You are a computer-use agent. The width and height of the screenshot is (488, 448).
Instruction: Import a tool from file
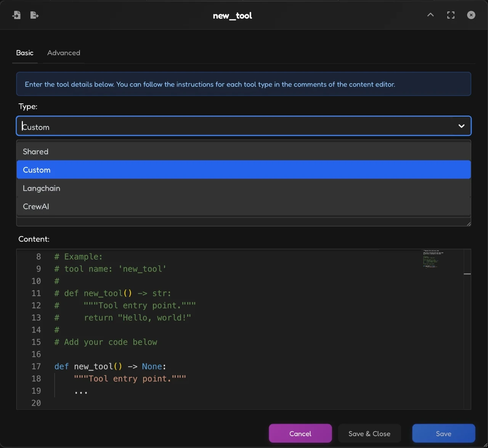(16, 15)
